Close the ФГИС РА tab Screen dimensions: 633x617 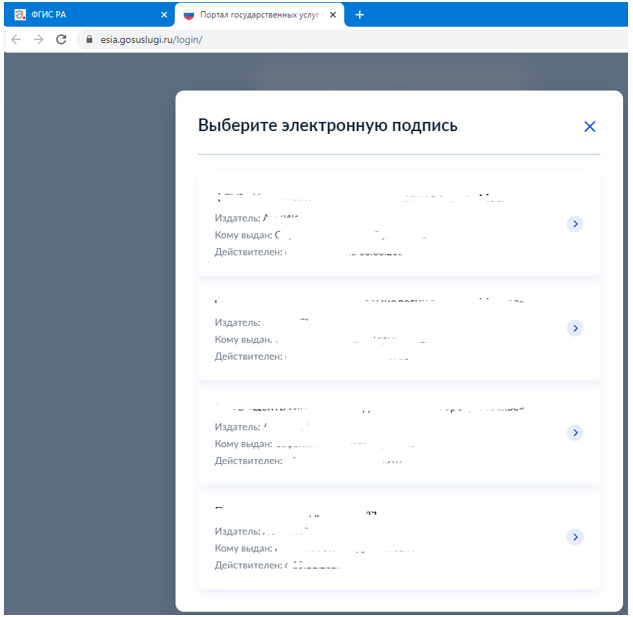tap(164, 15)
